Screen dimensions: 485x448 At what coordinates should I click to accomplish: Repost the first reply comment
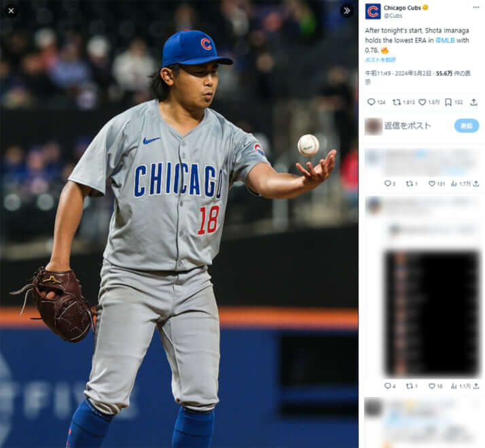409,184
